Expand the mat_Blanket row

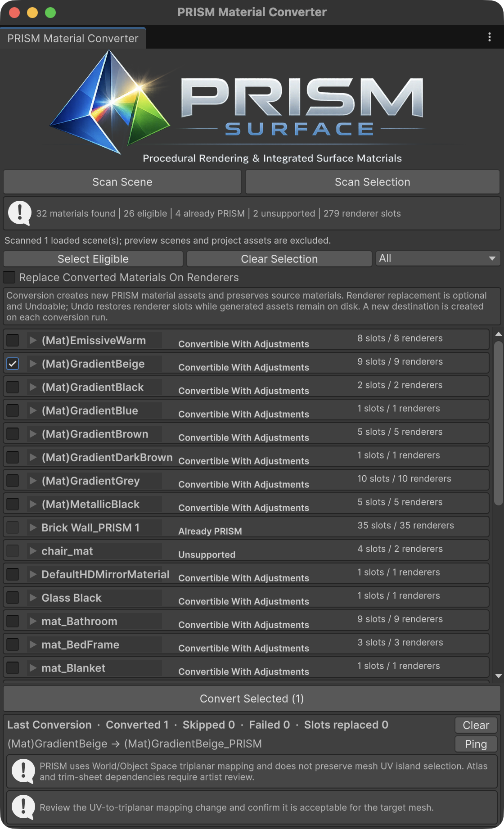[x=33, y=668]
